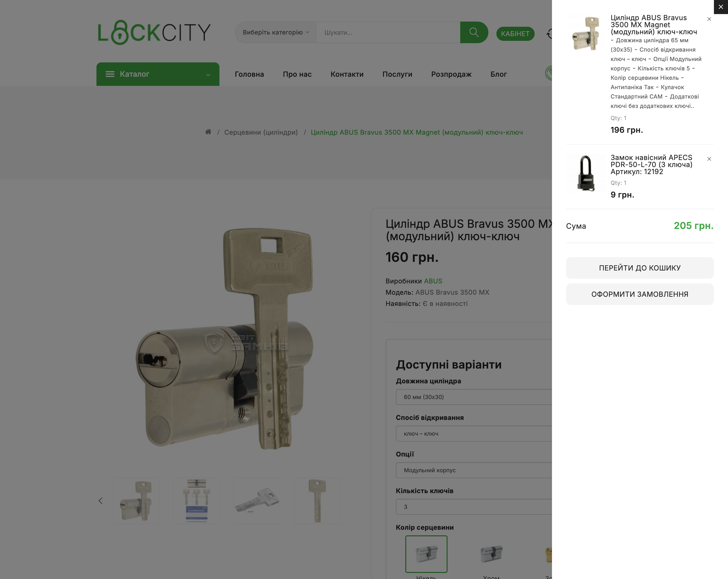Viewport: 728px width, 579px height.
Task: Open the Розпродаж menu item
Action: [x=451, y=74]
